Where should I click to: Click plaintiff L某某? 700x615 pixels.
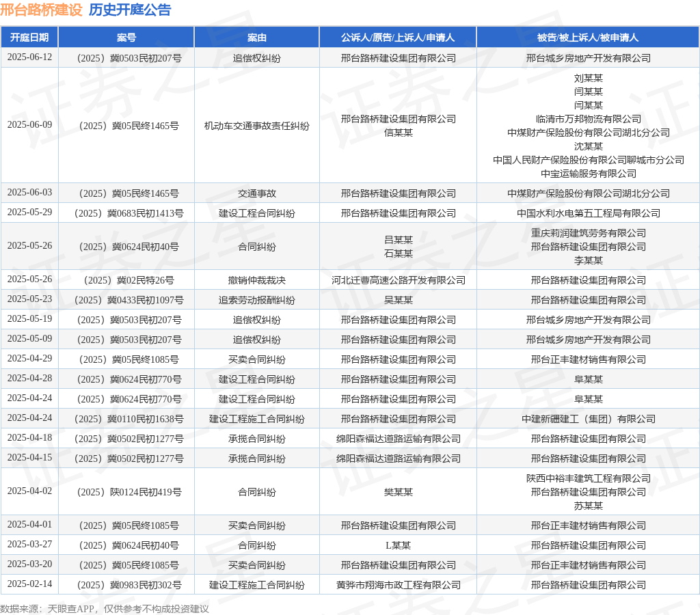tap(399, 545)
